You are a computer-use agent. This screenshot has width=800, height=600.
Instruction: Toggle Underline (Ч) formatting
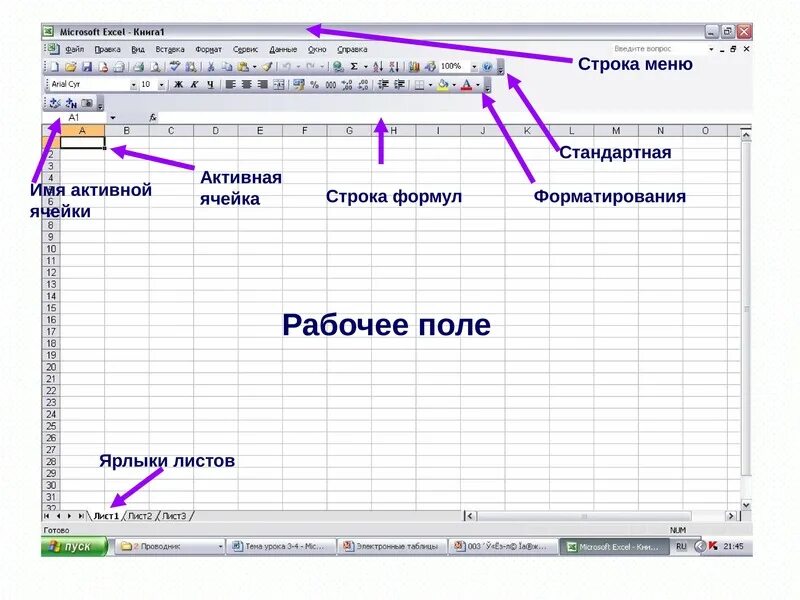click(x=210, y=85)
